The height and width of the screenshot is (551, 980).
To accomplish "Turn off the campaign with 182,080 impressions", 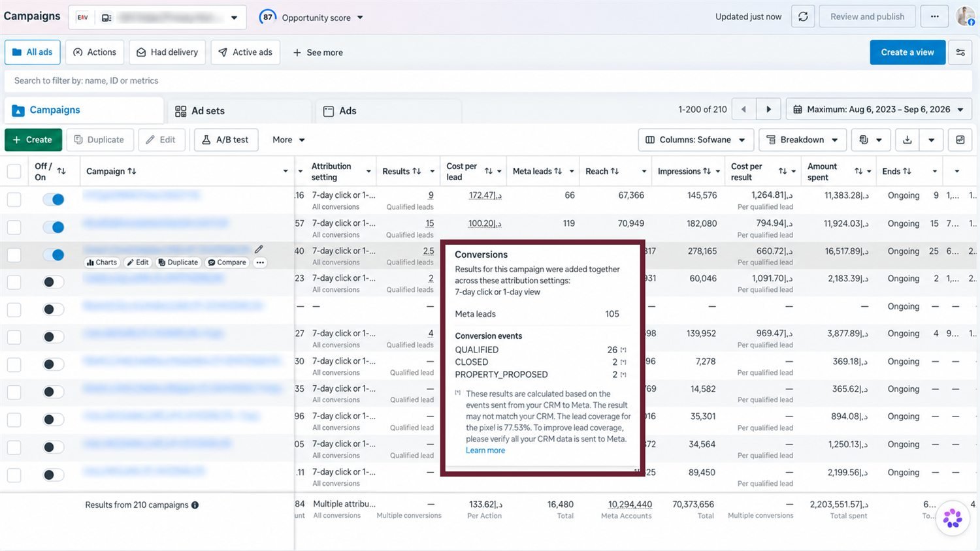I will point(54,227).
